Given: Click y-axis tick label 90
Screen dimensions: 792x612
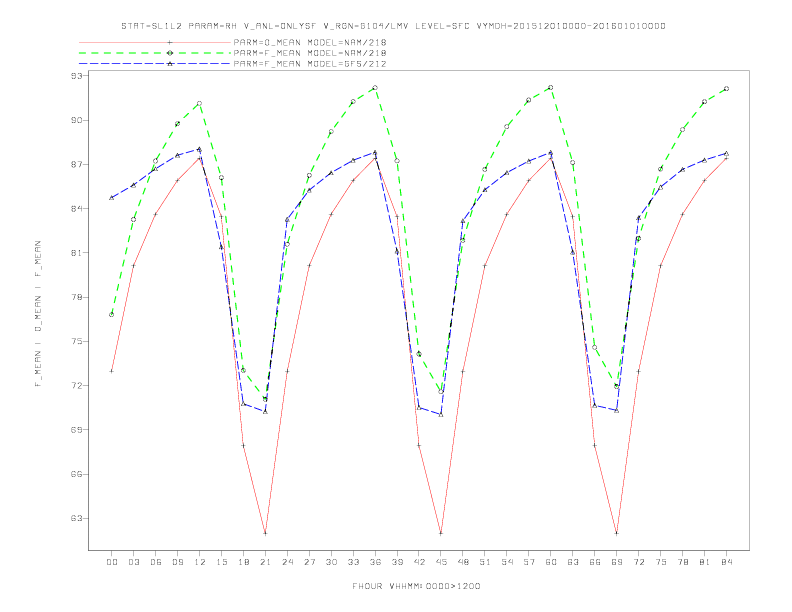Looking at the screenshot, I should click(x=77, y=120).
